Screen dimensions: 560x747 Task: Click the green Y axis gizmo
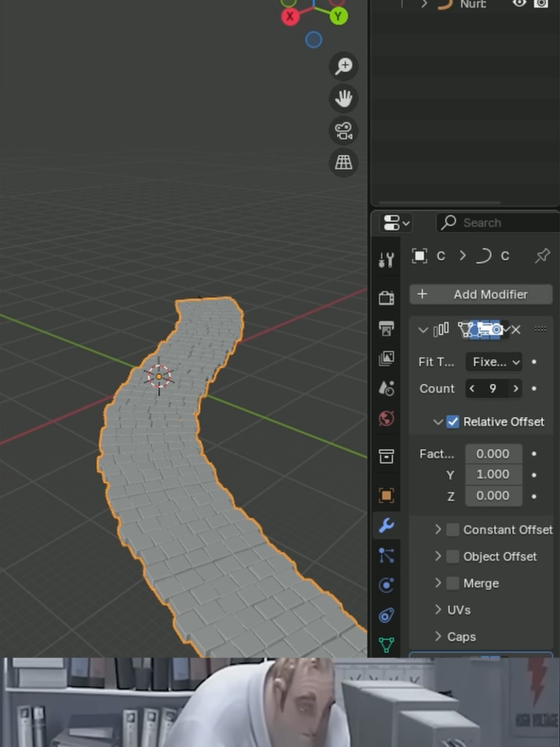(338, 16)
